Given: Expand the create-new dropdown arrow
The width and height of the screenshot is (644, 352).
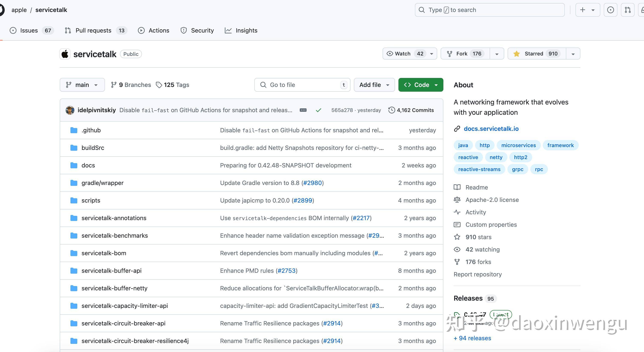Looking at the screenshot, I should pos(593,10).
